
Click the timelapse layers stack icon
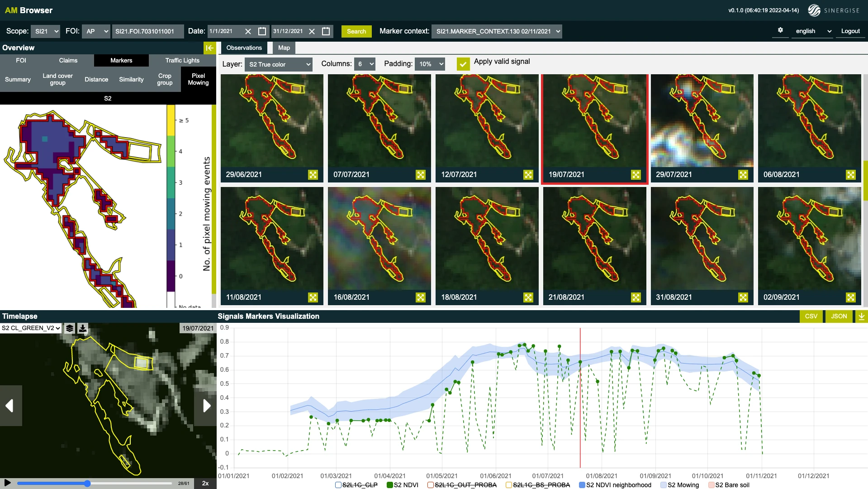pyautogui.click(x=70, y=328)
